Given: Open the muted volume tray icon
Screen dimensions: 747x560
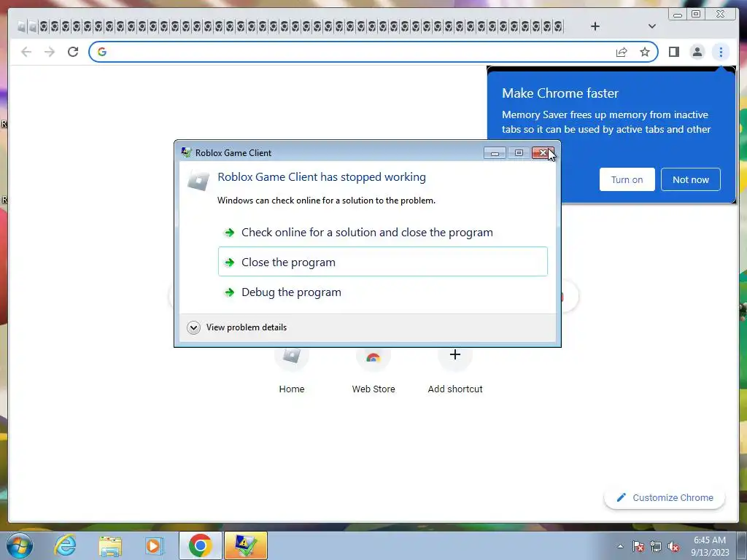Looking at the screenshot, I should pyautogui.click(x=673, y=547).
